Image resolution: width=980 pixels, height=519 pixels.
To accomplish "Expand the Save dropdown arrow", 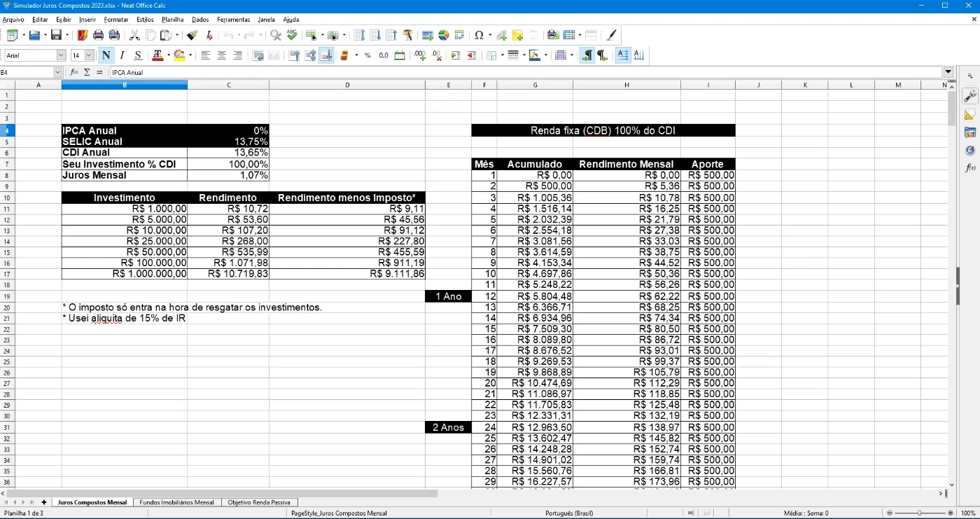I will point(67,35).
